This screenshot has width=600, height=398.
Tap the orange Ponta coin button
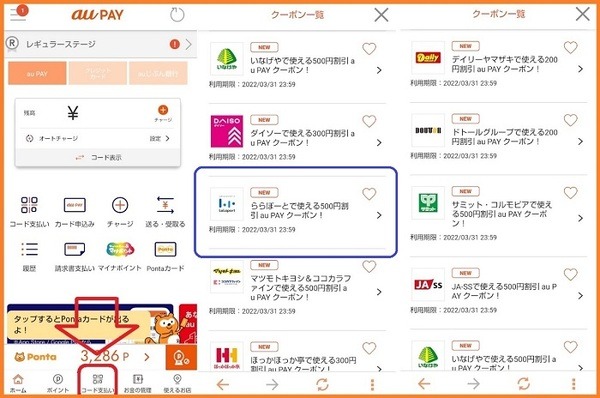coord(181,358)
